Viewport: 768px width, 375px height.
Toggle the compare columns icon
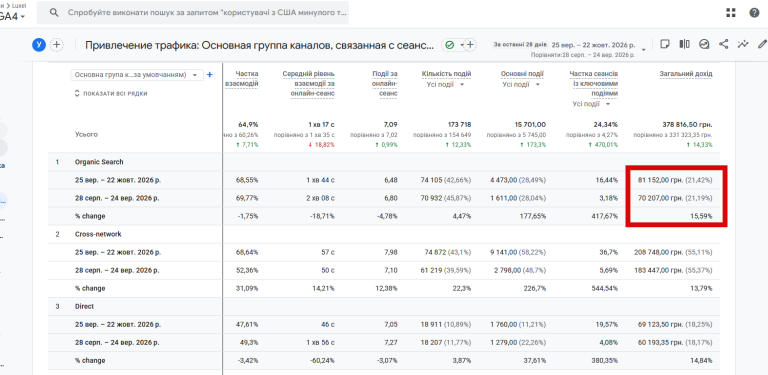[684, 44]
